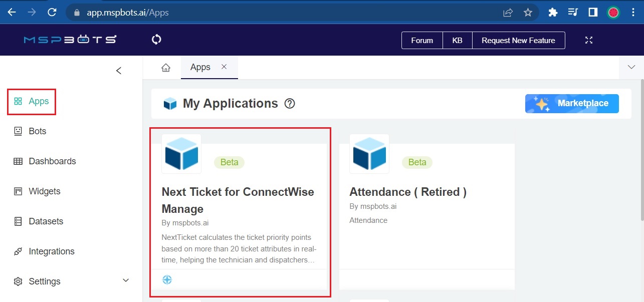Select the Apps icon in the sidebar
644x302 pixels.
[x=19, y=101]
